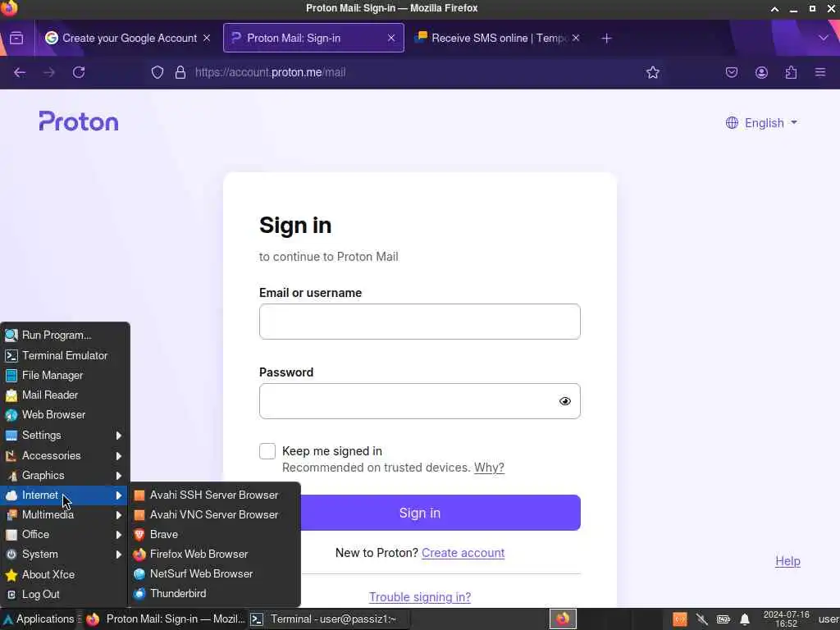Switch to Create your Google Account tab
This screenshot has height=630, width=840.
click(x=127, y=38)
